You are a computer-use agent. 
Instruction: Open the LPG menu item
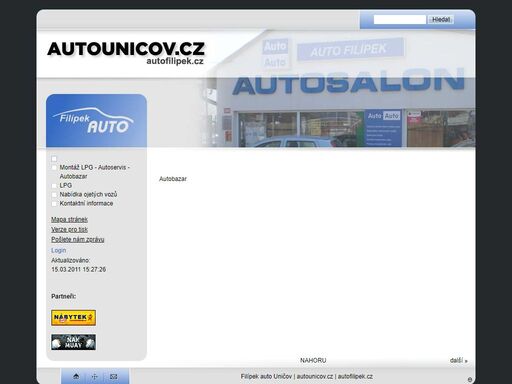66,185
